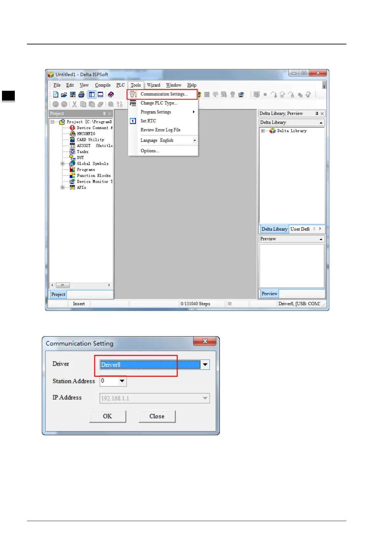Open the IP Address dropdown arrow
392x554 pixels.
tap(205, 398)
